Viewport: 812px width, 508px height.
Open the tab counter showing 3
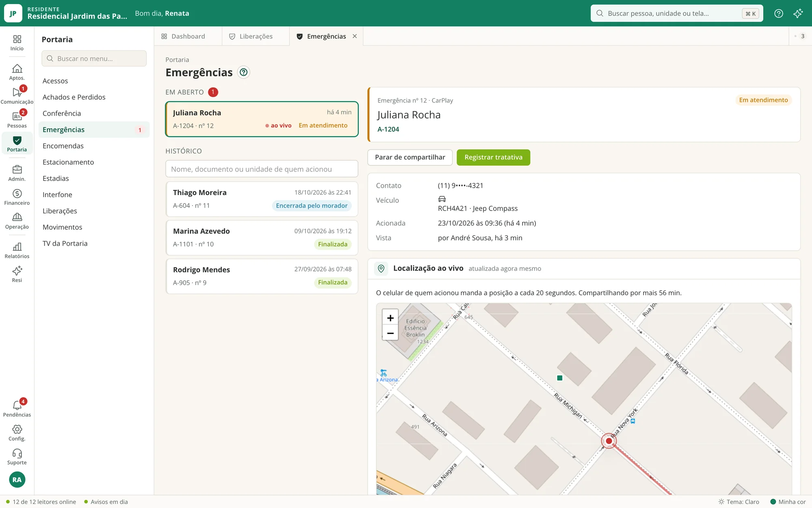pos(800,36)
